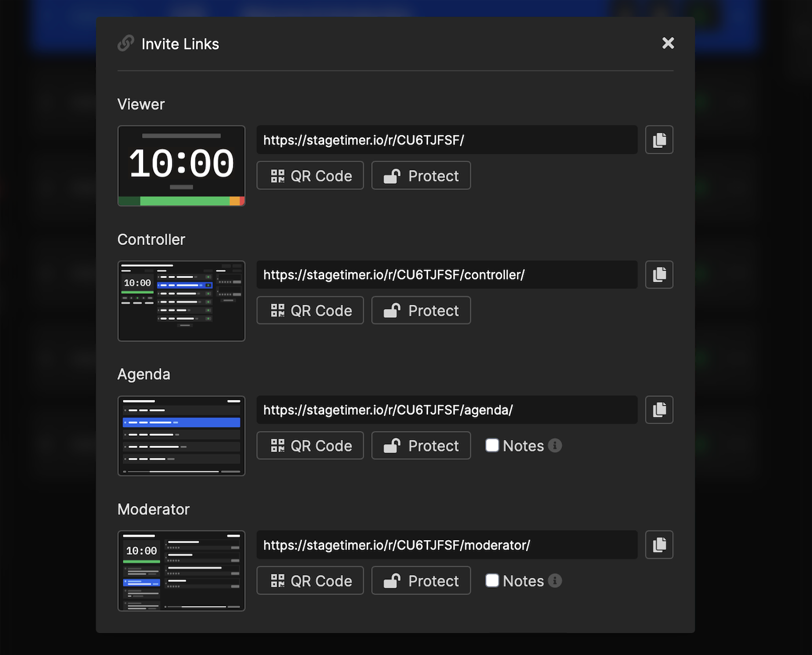This screenshot has height=655, width=812.
Task: Close the Invite Links dialog
Action: 668,43
